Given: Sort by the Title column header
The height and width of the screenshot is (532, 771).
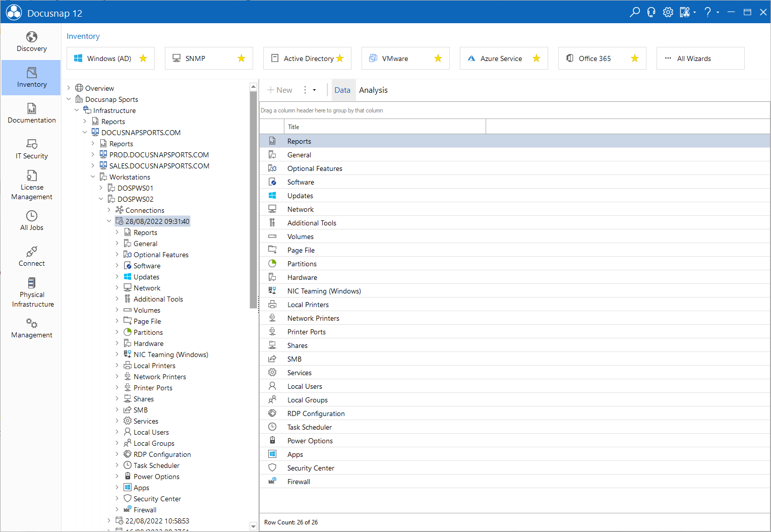Looking at the screenshot, I should [385, 127].
